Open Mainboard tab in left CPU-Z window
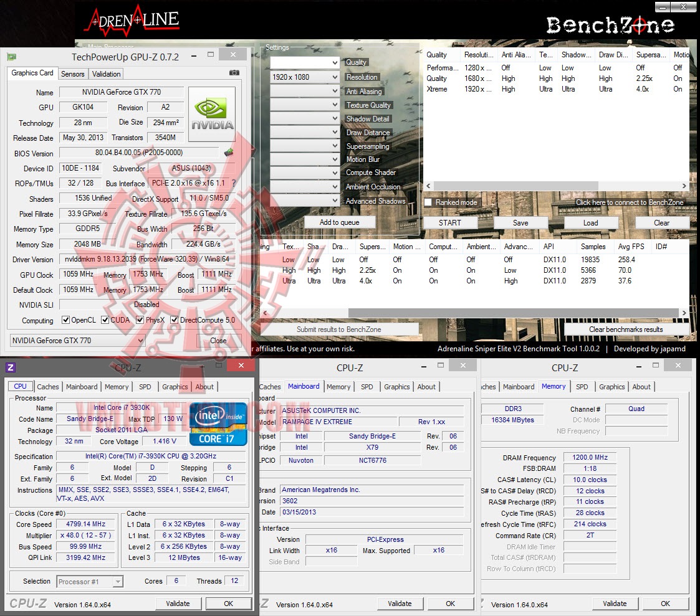Viewport: 700px width, 616px height. (82, 387)
